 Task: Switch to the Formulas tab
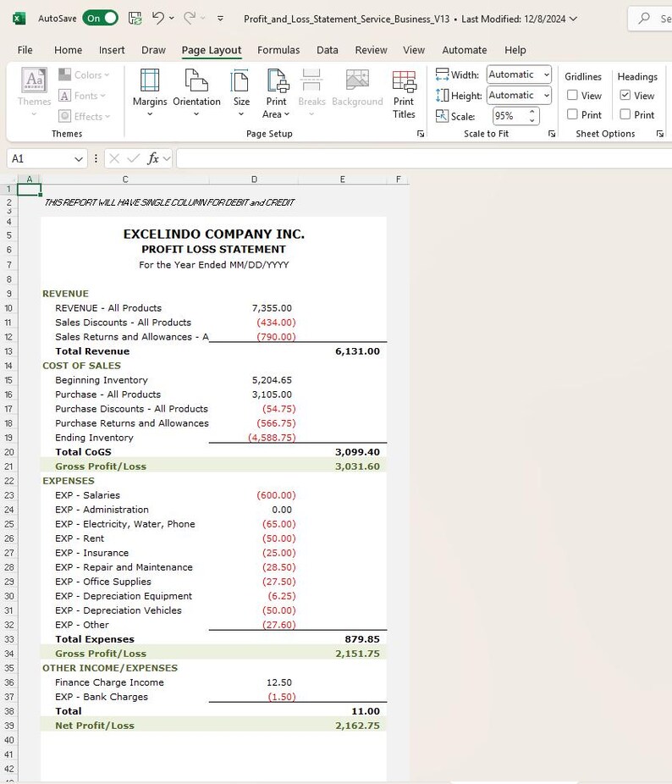point(278,50)
